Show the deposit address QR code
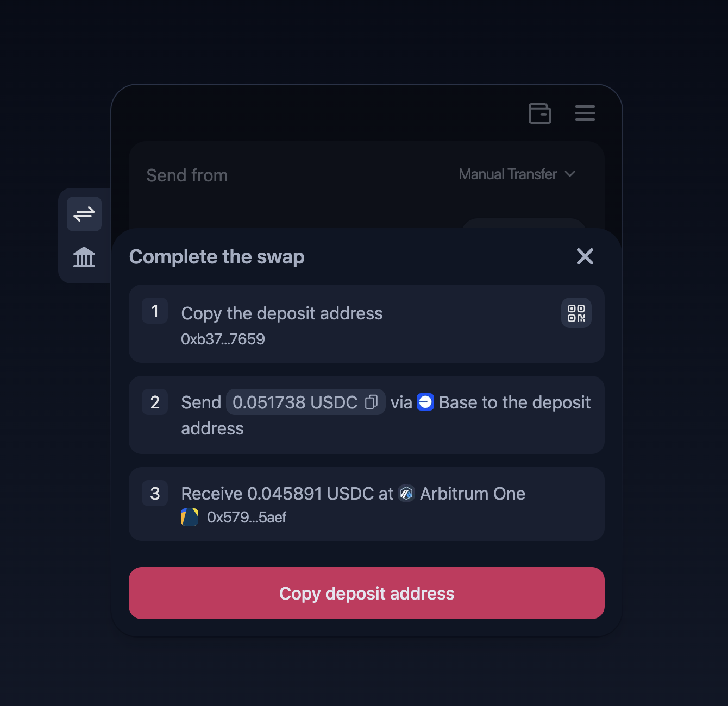Image resolution: width=728 pixels, height=706 pixels. pyautogui.click(x=576, y=313)
